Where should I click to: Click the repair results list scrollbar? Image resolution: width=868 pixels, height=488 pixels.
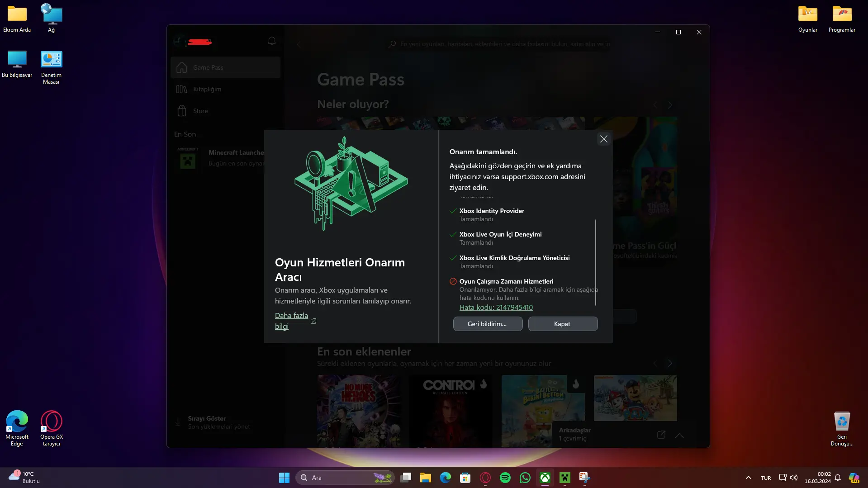tap(595, 262)
